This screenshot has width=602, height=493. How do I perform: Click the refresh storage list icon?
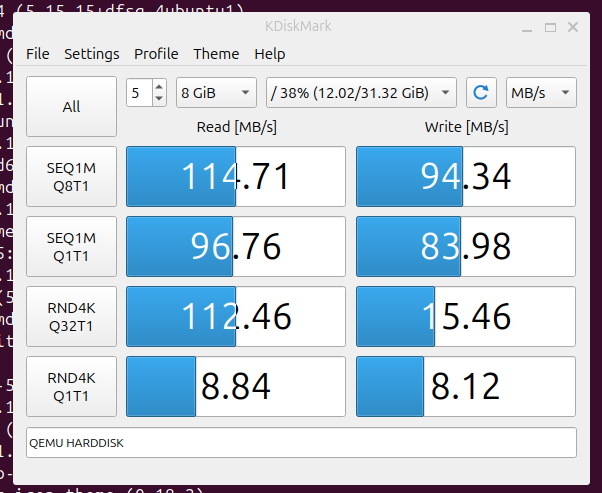481,93
